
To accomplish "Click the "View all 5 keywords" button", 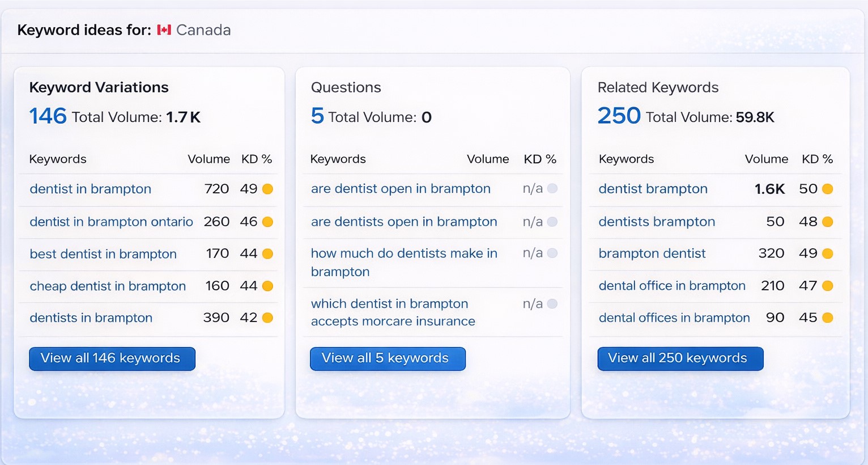I will 387,358.
